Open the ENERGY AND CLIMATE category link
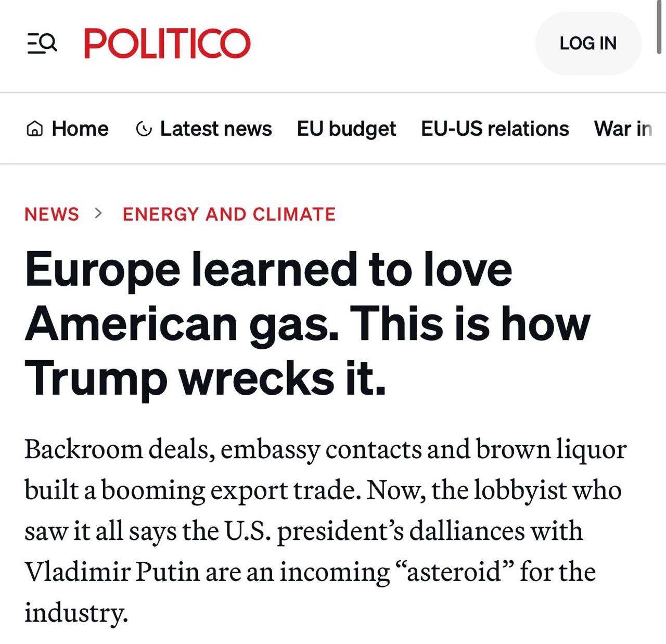 coord(229,214)
